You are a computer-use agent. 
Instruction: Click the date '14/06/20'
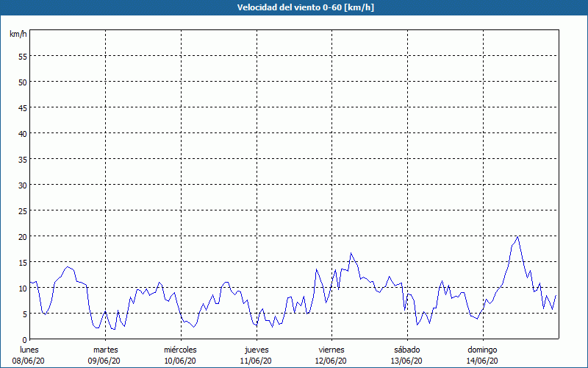coord(482,361)
